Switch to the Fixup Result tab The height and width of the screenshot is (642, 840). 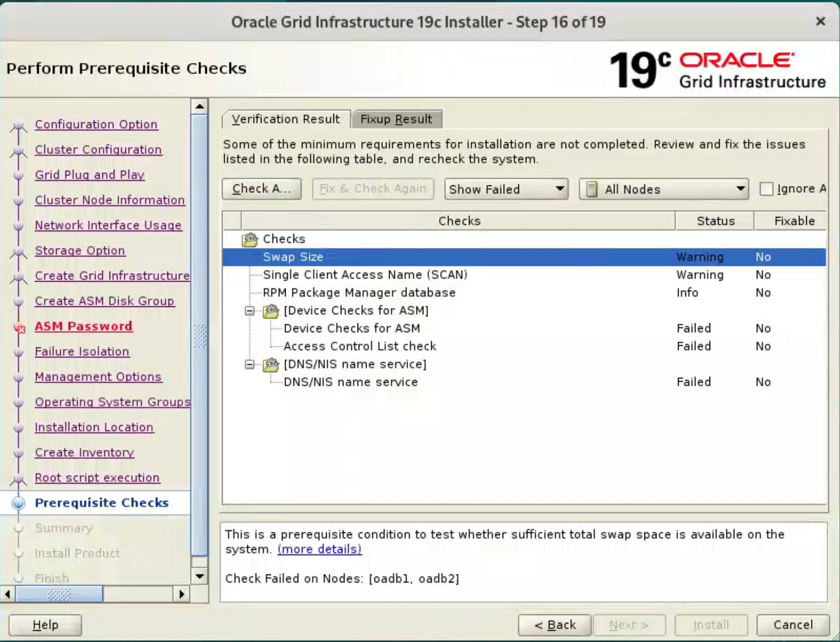pyautogui.click(x=396, y=119)
